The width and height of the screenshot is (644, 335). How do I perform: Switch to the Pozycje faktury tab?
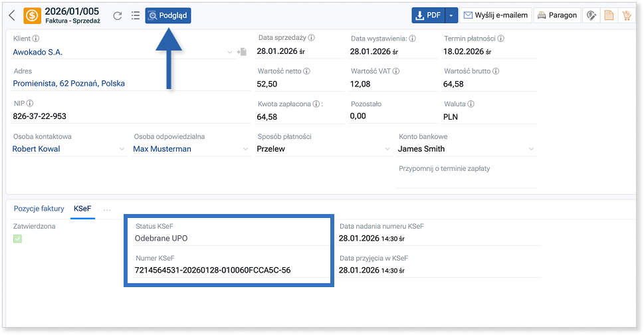(39, 209)
